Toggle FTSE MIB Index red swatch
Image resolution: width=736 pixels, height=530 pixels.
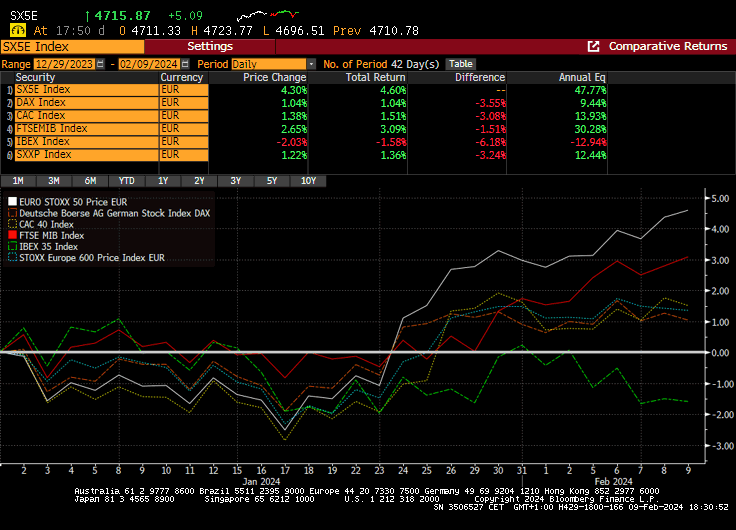[x=13, y=235]
